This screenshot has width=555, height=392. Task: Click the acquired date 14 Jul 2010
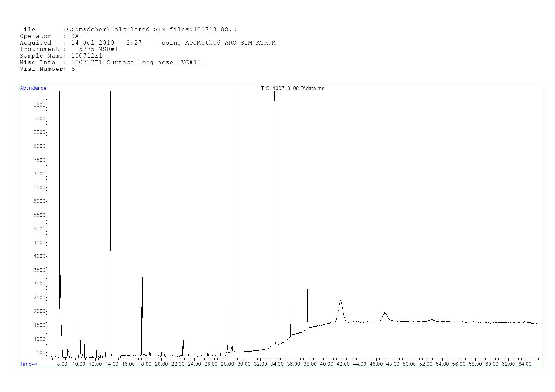pos(92,43)
